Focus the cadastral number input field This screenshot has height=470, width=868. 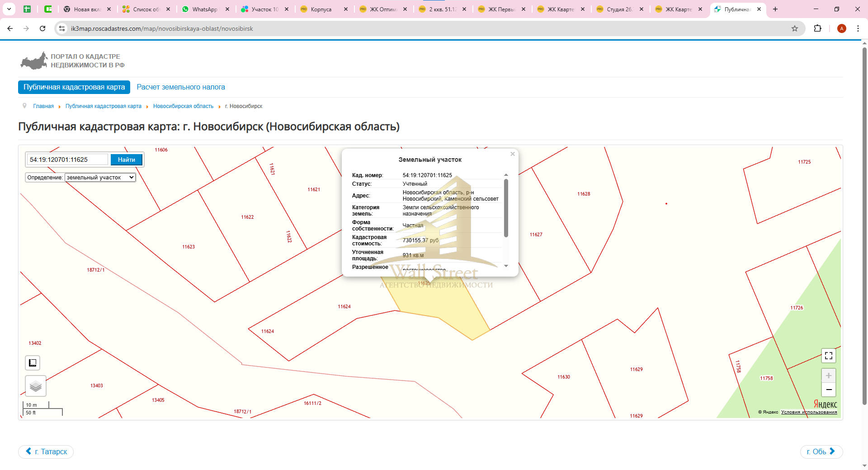click(x=67, y=160)
